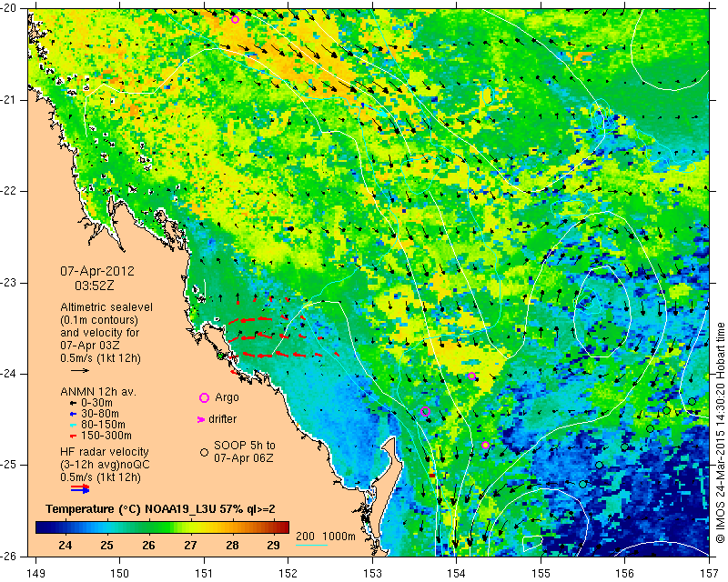This screenshot has height=582, width=728.
Task: Click the Argo float marker near the top edge
Action: 235,19
